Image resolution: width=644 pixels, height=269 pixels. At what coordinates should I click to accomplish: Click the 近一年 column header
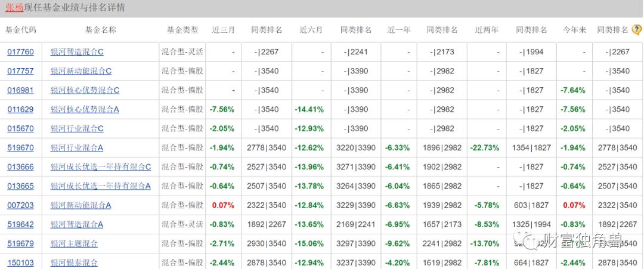pyautogui.click(x=399, y=30)
